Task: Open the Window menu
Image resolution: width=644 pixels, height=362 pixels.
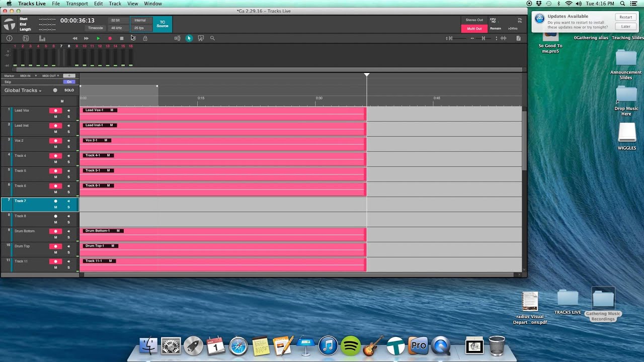Action: 153,4
